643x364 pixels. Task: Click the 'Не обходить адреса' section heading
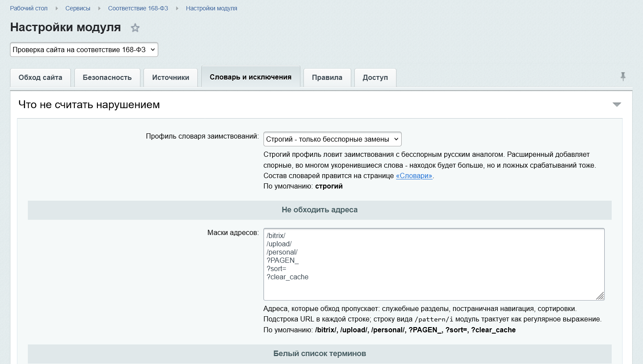320,210
